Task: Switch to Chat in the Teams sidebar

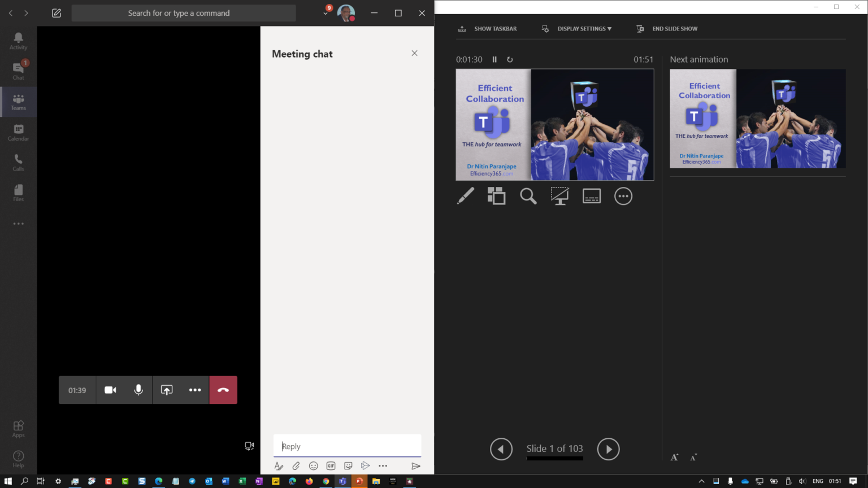Action: tap(18, 69)
